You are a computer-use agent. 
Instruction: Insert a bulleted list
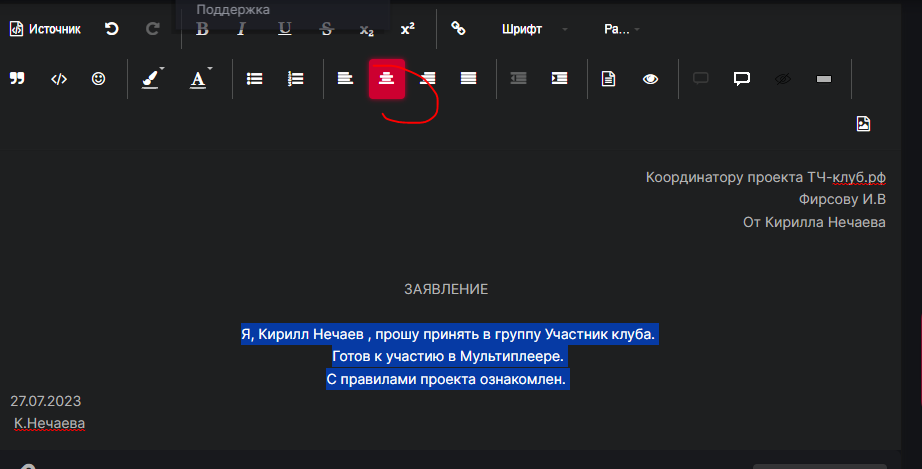255,79
